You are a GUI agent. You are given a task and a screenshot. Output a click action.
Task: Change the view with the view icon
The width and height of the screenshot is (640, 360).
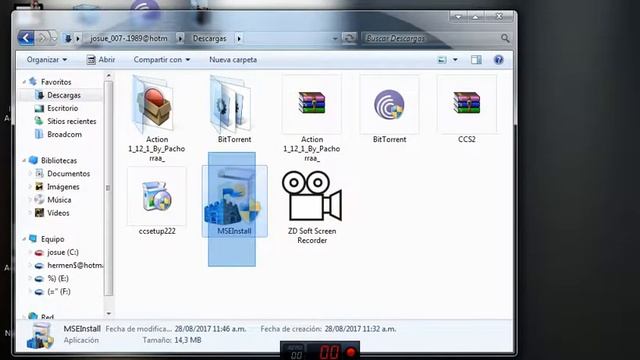(442, 60)
